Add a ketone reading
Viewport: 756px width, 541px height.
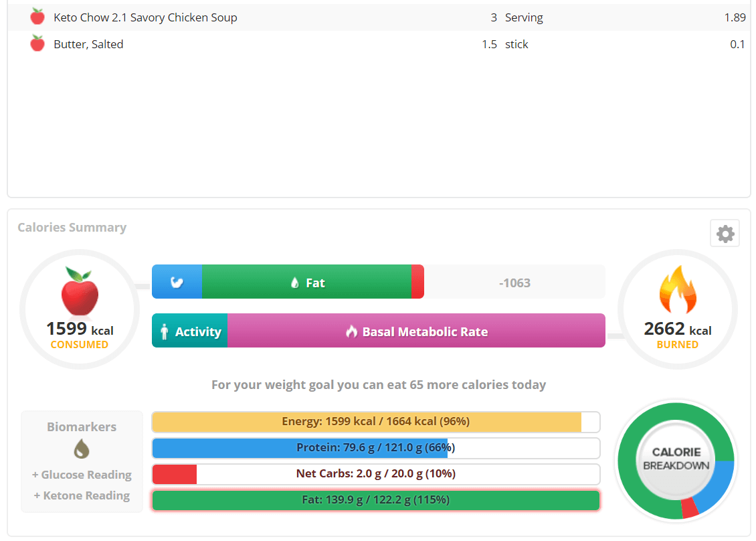click(x=82, y=495)
